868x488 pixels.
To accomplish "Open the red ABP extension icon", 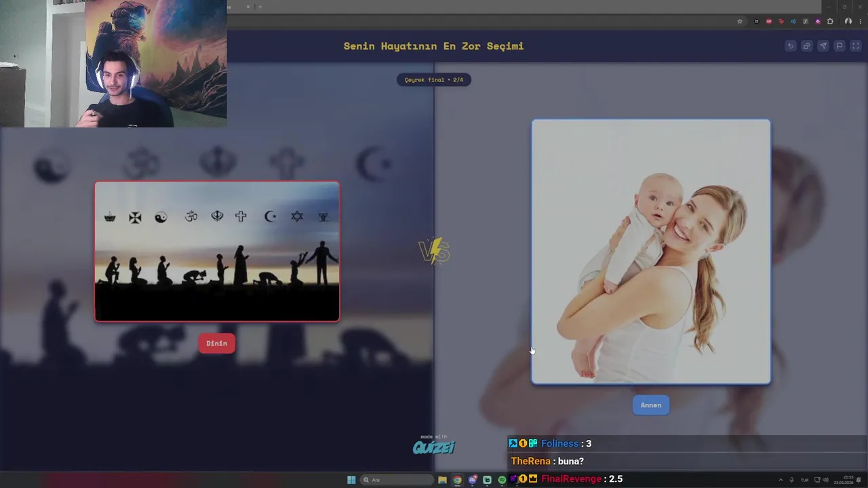I will (x=769, y=21).
